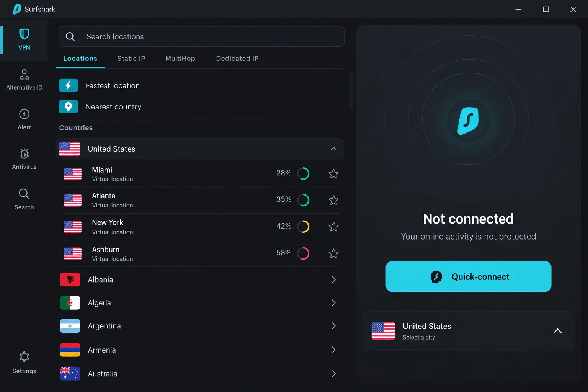The width and height of the screenshot is (588, 392).
Task: Click the Quick-connect button
Action: (x=468, y=276)
